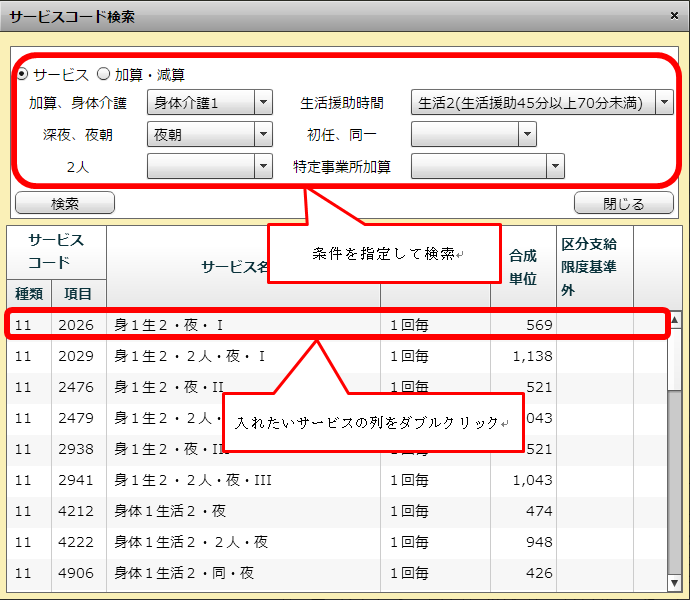This screenshot has width=690, height=600.
Task: Open the 特定事業所加算 dropdown
Action: pyautogui.click(x=487, y=166)
